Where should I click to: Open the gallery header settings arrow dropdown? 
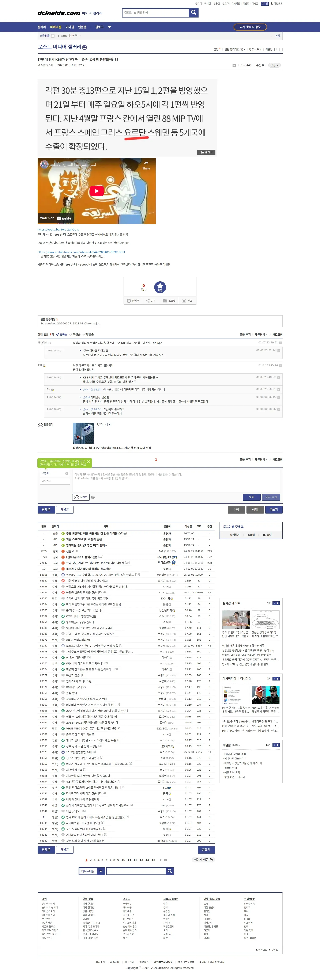click(x=281, y=49)
